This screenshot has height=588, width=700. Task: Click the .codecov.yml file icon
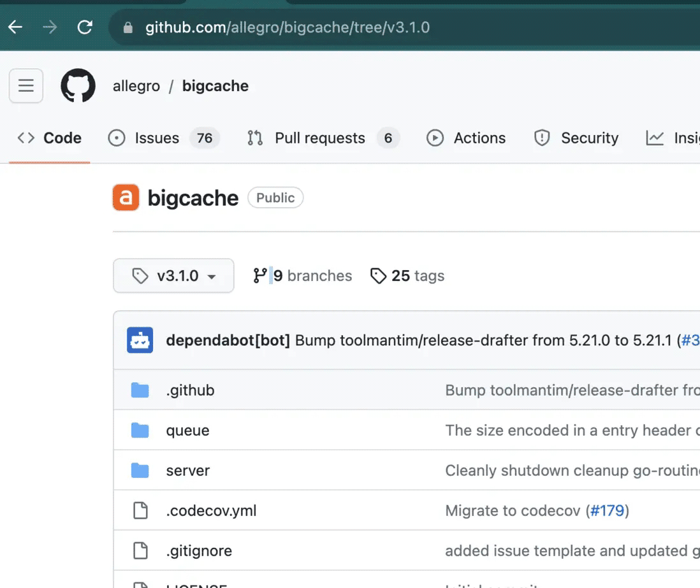click(140, 510)
